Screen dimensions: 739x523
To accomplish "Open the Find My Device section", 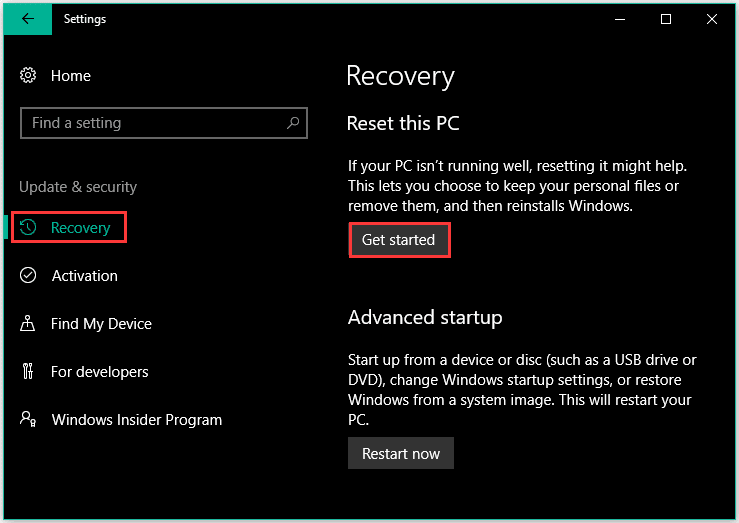I will pyautogui.click(x=101, y=324).
